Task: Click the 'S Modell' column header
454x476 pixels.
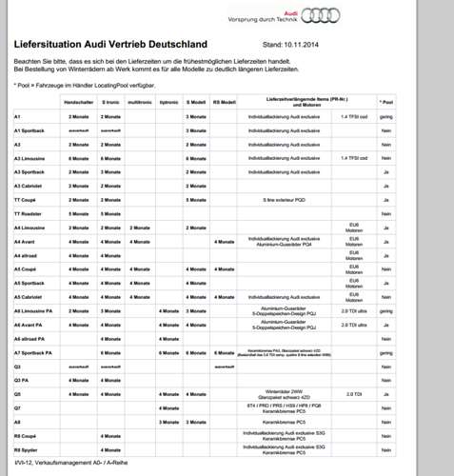Action: pyautogui.click(x=196, y=102)
